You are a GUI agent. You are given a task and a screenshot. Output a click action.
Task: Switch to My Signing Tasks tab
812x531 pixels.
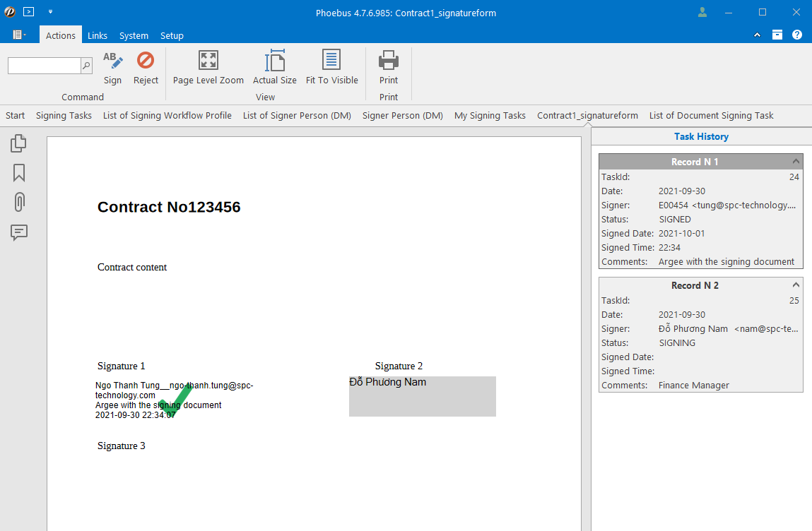click(490, 115)
